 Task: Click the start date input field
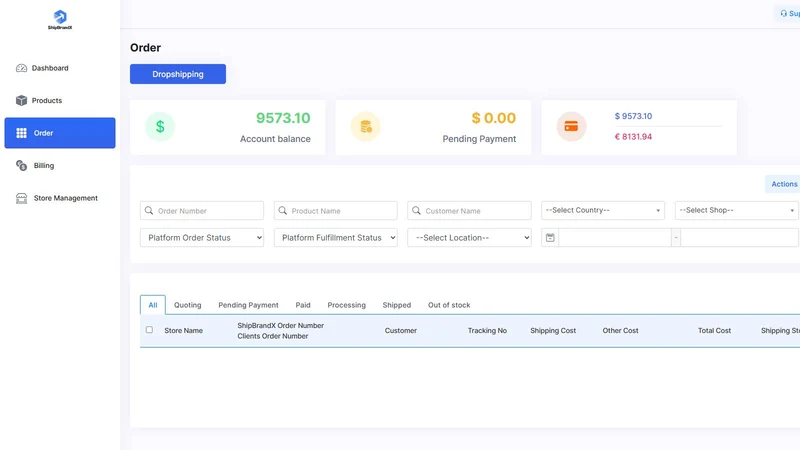615,238
